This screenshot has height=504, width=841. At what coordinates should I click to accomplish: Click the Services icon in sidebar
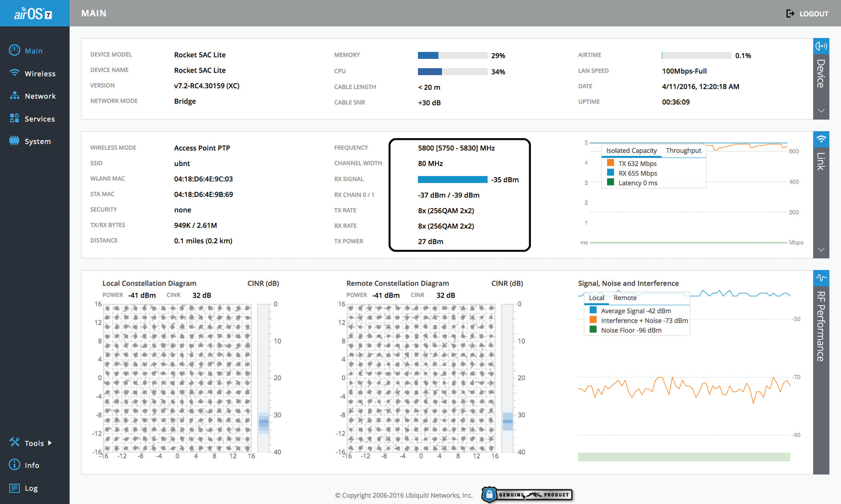(x=15, y=118)
